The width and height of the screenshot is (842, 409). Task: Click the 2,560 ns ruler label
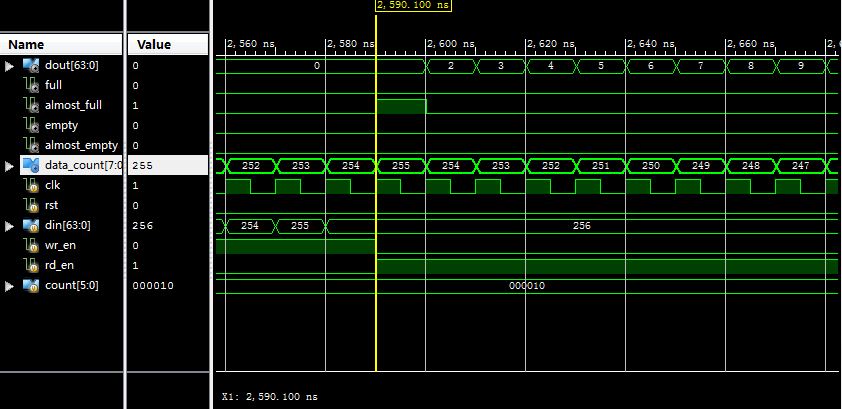coord(251,44)
